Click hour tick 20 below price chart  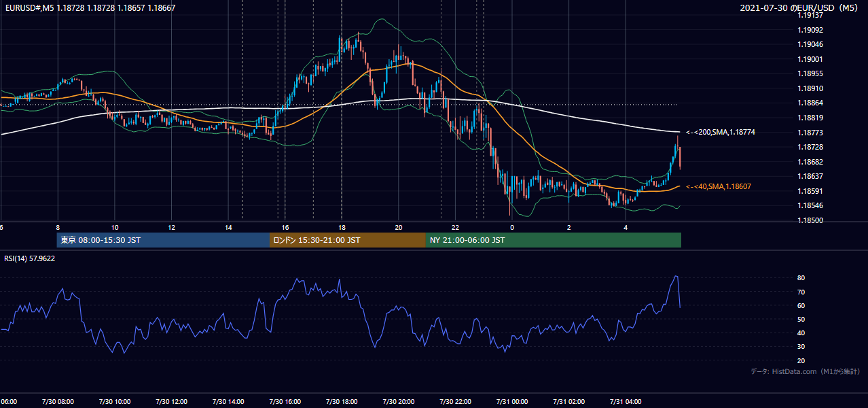click(399, 227)
